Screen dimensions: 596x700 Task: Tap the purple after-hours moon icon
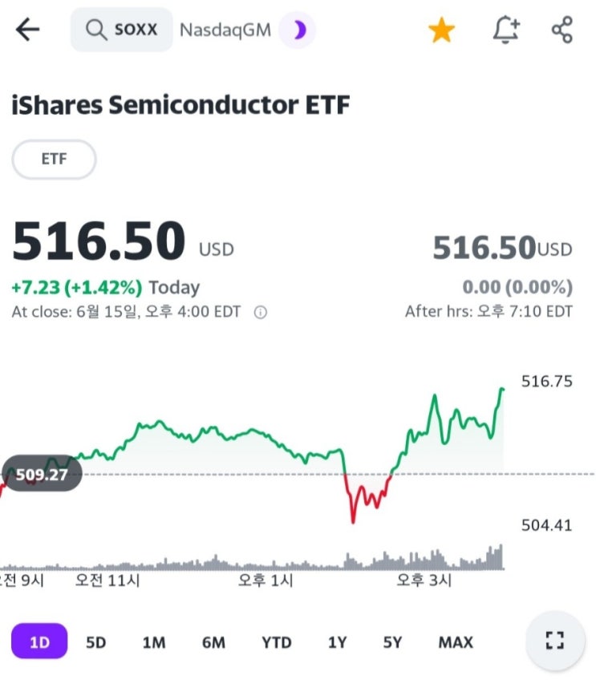(x=298, y=30)
